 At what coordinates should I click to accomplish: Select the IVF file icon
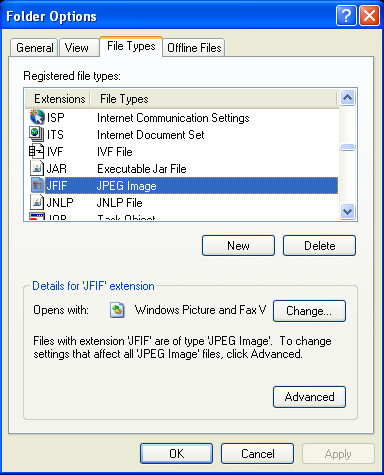(37, 151)
